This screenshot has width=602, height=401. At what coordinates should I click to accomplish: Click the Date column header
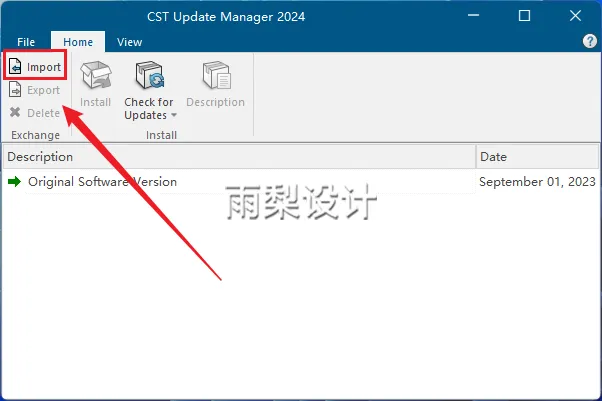[537, 157]
